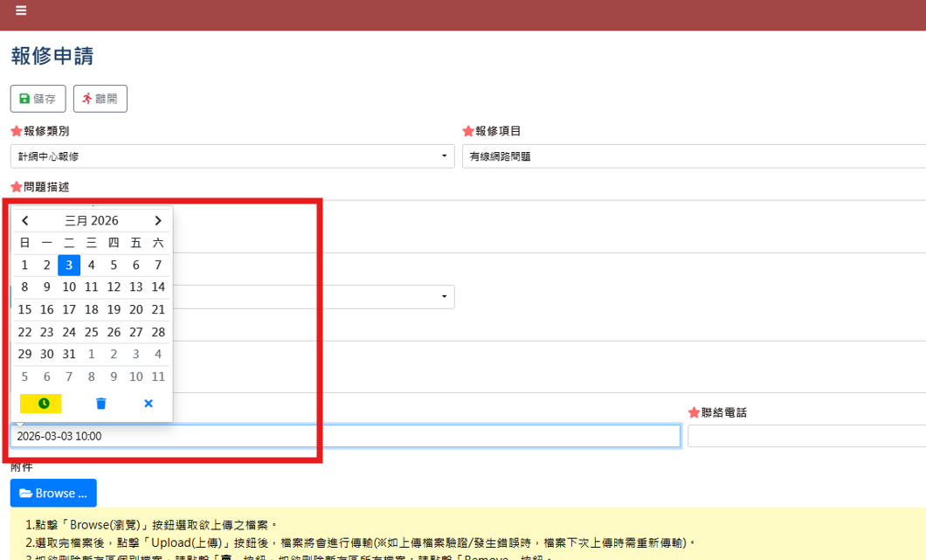This screenshot has height=560, width=926.
Task: Go to next month in calendar
Action: 158,221
